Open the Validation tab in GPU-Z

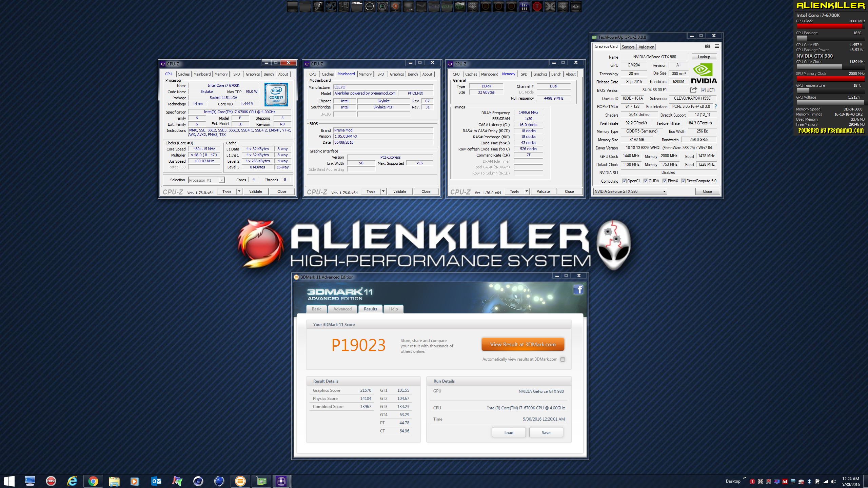click(x=646, y=47)
